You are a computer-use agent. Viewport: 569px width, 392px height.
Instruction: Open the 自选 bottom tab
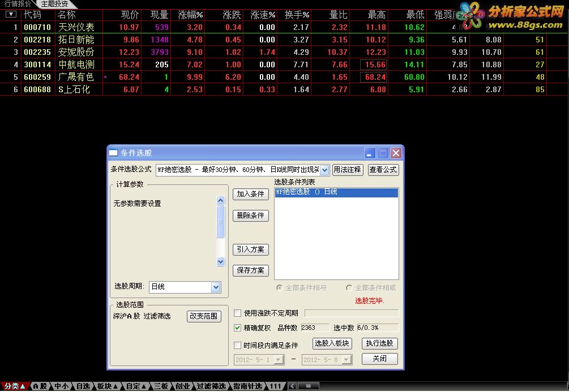[83, 386]
